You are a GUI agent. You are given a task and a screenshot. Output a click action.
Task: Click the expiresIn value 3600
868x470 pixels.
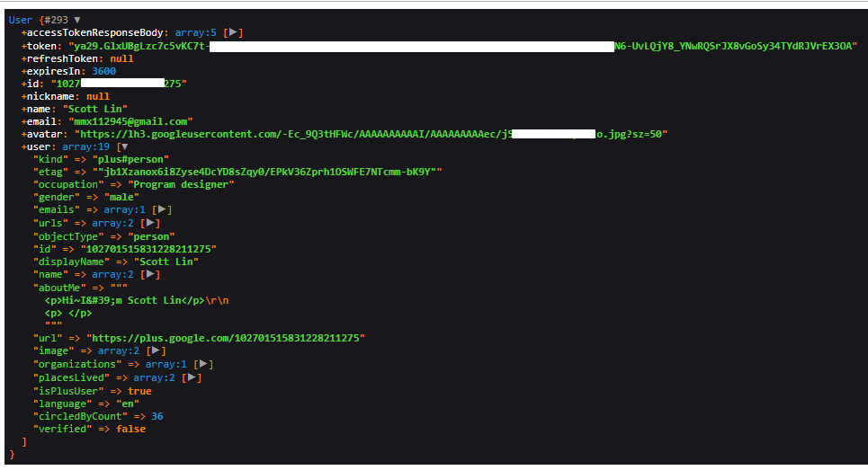103,71
